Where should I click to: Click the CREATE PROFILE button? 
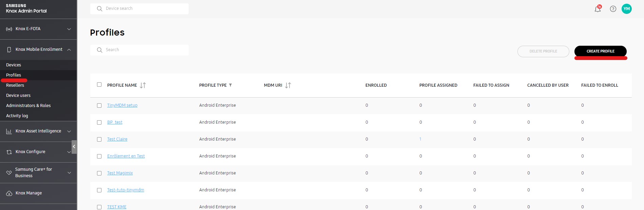point(600,51)
